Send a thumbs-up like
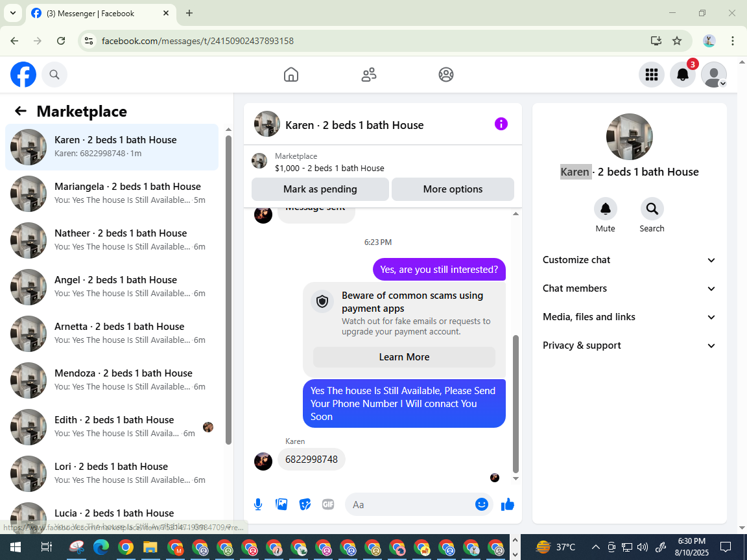The width and height of the screenshot is (747, 560). click(x=507, y=504)
